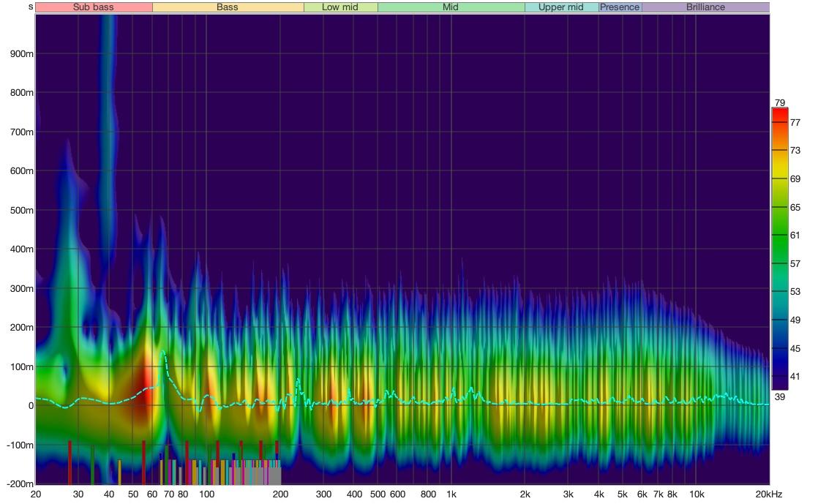Viewport: 818px width, 504px height.
Task: Click the 49 color scale tick
Action: click(795, 320)
